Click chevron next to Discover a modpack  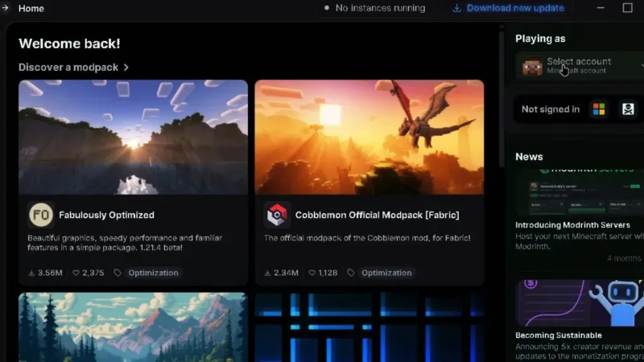(x=126, y=68)
